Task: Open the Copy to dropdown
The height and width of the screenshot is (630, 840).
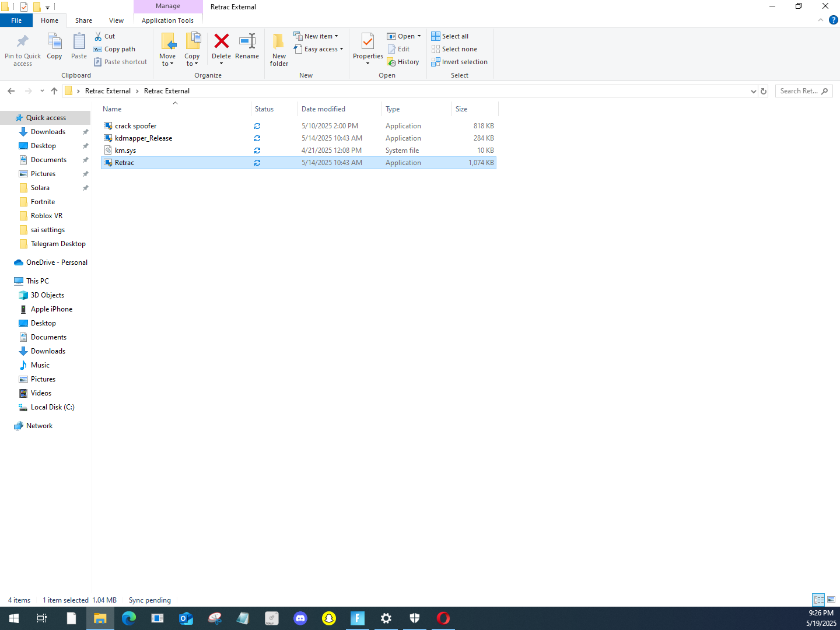Action: click(192, 60)
